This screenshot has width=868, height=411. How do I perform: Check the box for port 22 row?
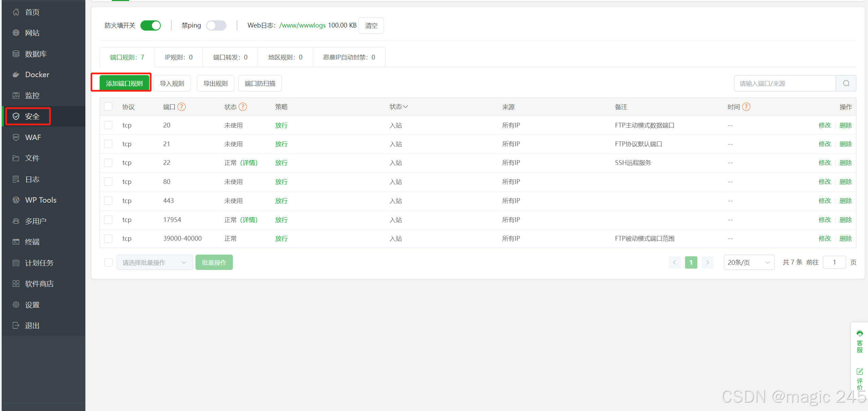[x=108, y=163]
